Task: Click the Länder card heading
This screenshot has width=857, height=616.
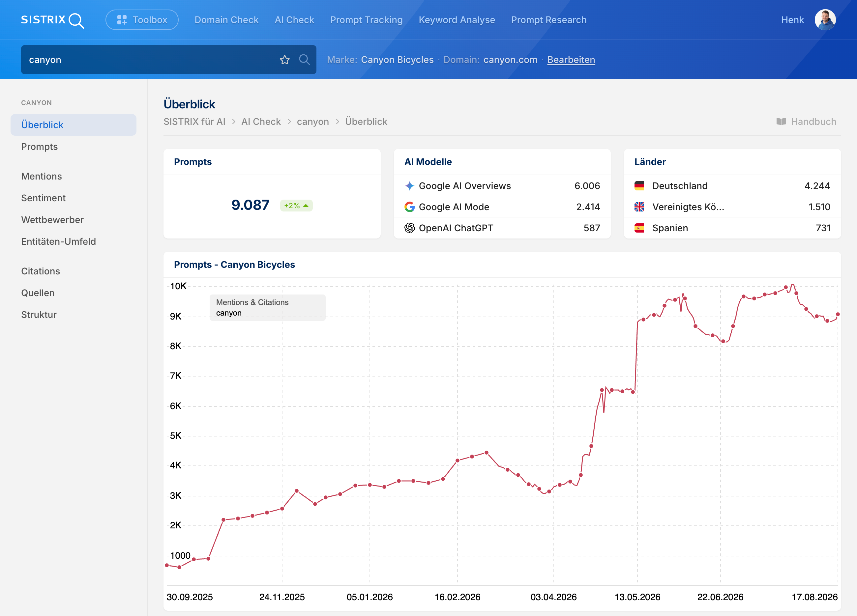Action: pos(650,162)
